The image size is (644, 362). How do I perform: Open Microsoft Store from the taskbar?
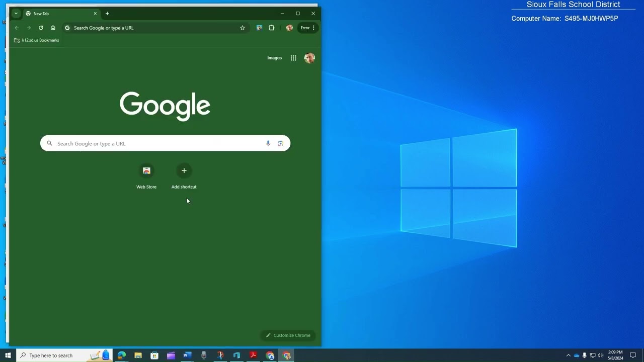(154, 355)
